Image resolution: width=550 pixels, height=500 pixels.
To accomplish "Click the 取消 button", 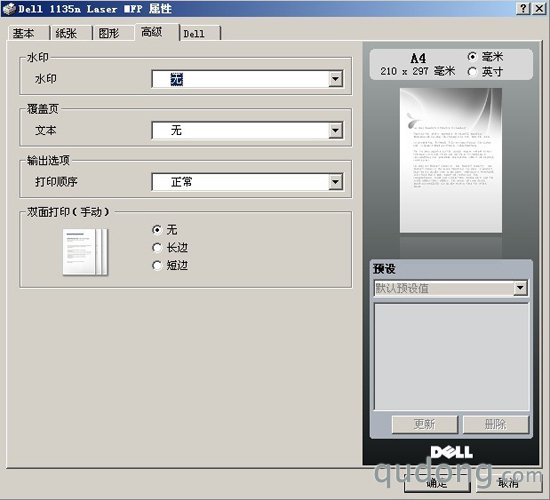I will 508,483.
